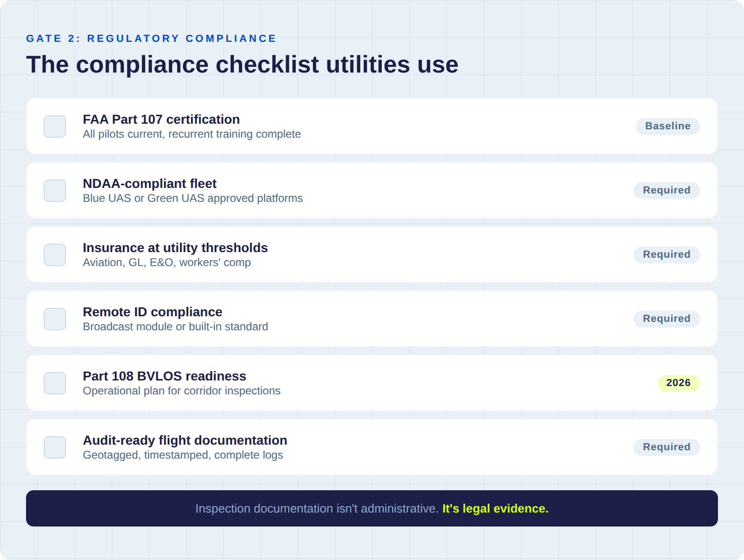
Task: Click the Required badge for flight documentation
Action: click(x=667, y=447)
